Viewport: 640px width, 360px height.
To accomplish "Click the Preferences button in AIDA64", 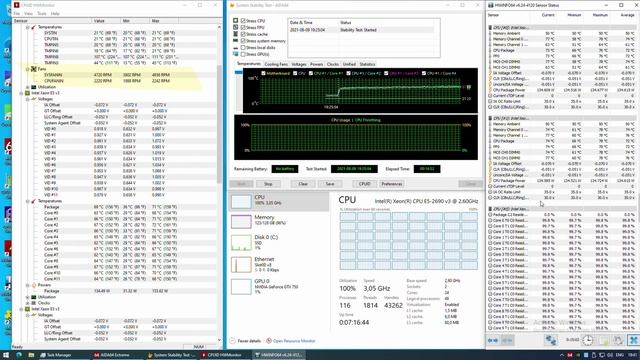I will pos(391,184).
